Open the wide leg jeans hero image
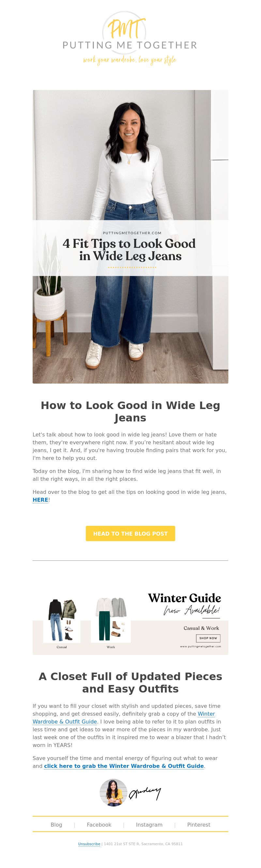The height and width of the screenshot is (868, 261). click(x=130, y=236)
